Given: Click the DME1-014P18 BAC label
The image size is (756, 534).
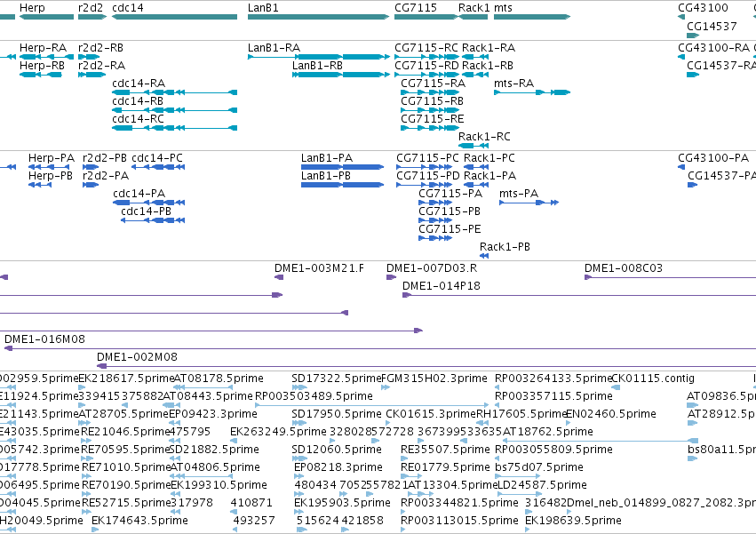Looking at the screenshot, I should [x=442, y=285].
